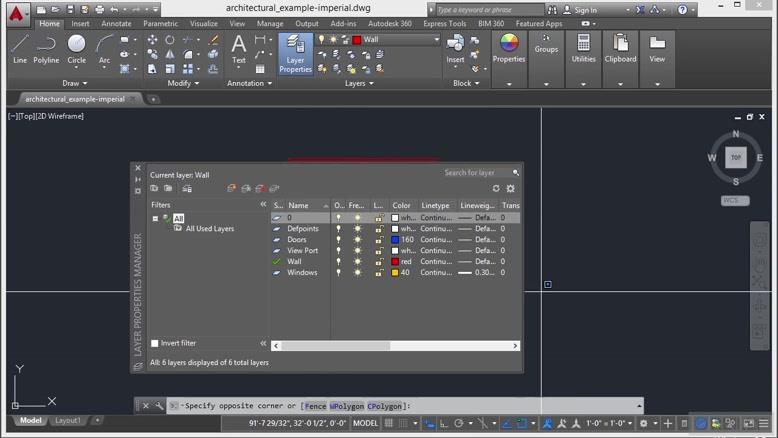778x438 pixels.
Task: Toggle MODEL space button in status bar
Action: click(365, 423)
